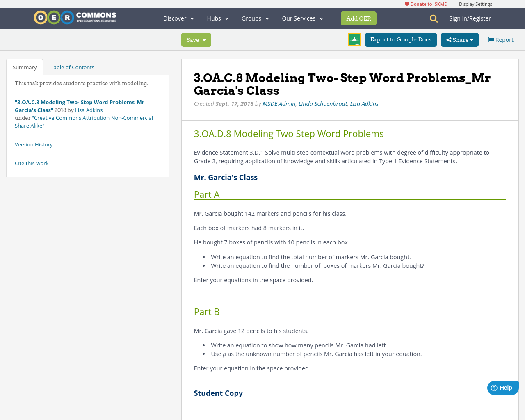Share resource to Google Classroom
The width and height of the screenshot is (525, 420).
(354, 40)
